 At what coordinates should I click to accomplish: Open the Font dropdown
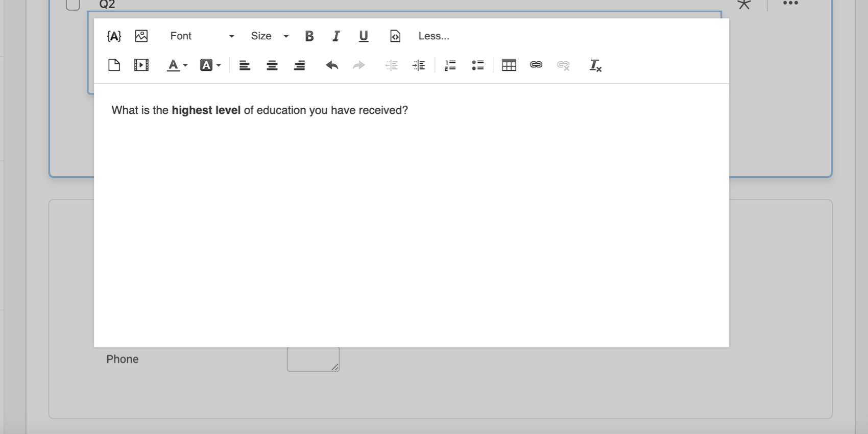[202, 36]
